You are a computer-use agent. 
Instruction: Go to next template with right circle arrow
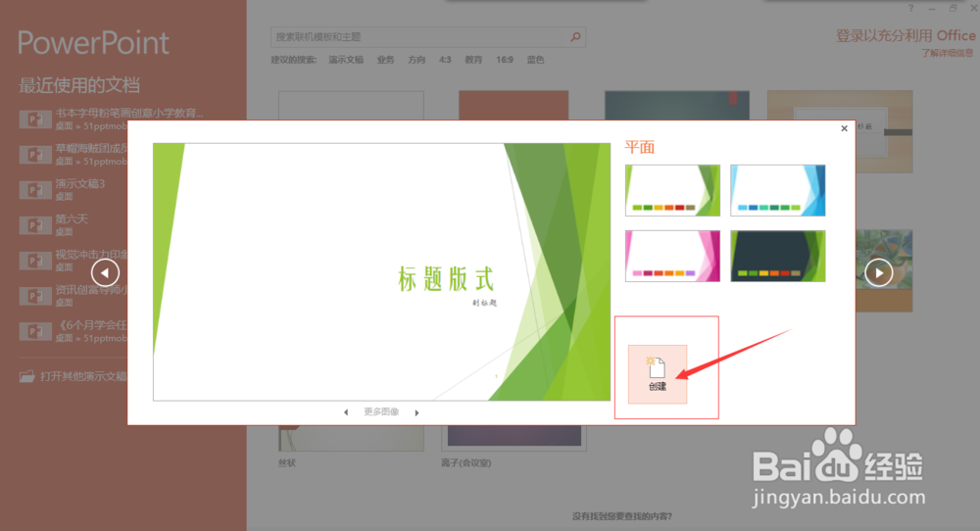point(878,273)
